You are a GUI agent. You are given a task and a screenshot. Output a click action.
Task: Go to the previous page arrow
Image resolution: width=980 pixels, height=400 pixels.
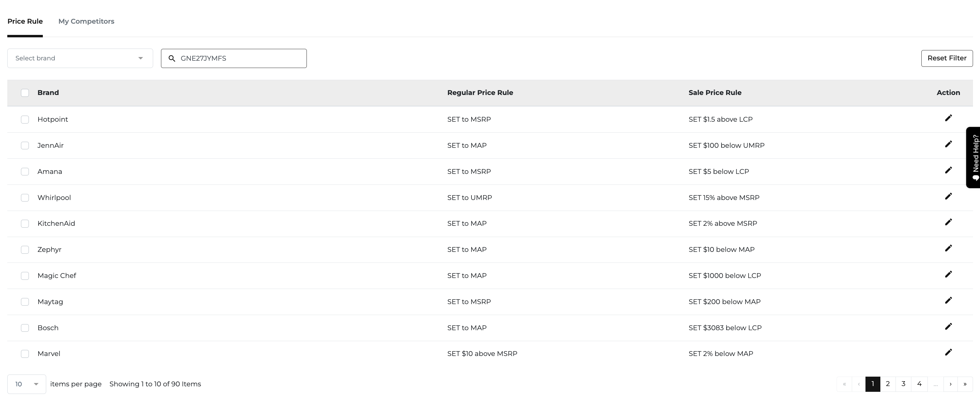pyautogui.click(x=859, y=384)
